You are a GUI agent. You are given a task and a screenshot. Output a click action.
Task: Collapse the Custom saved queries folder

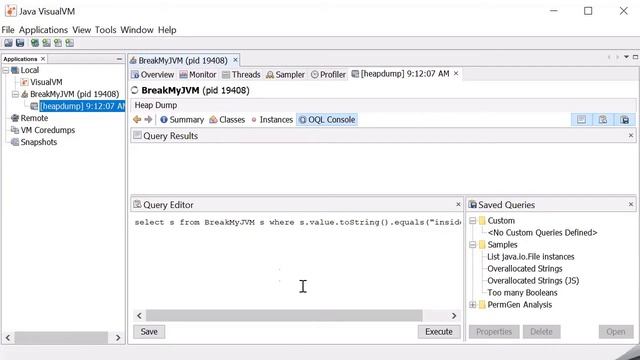tap(473, 221)
